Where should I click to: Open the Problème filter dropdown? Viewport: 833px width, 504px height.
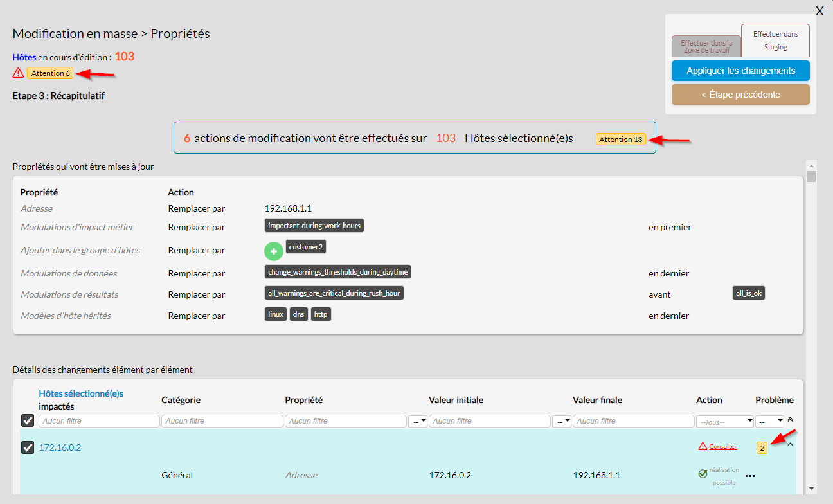769,422
